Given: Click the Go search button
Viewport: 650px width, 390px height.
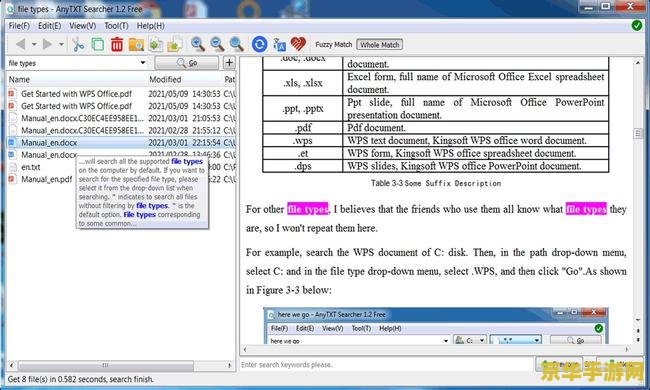Looking at the screenshot, I should [x=187, y=63].
